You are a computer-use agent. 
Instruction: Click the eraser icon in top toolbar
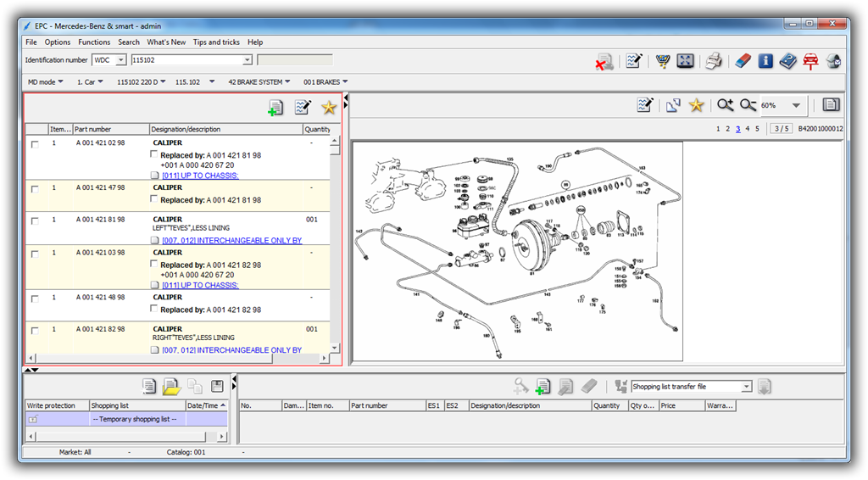(x=743, y=60)
